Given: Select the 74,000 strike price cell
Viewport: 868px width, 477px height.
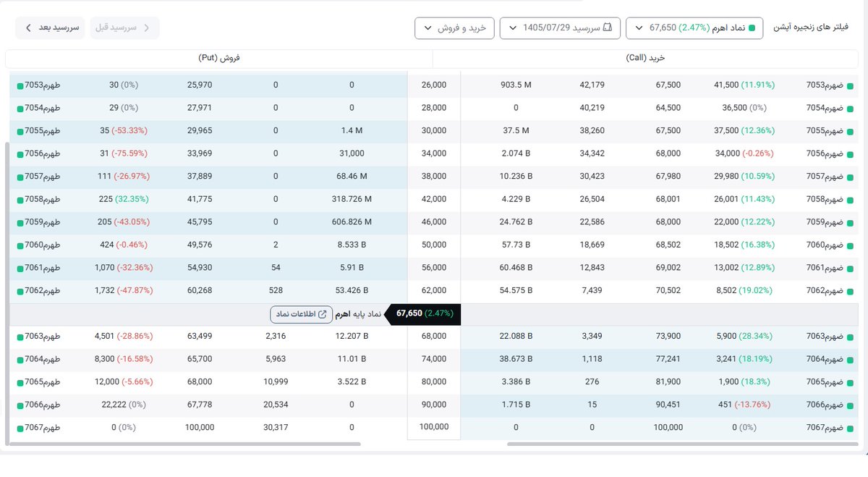Looking at the screenshot, I should 434,359.
